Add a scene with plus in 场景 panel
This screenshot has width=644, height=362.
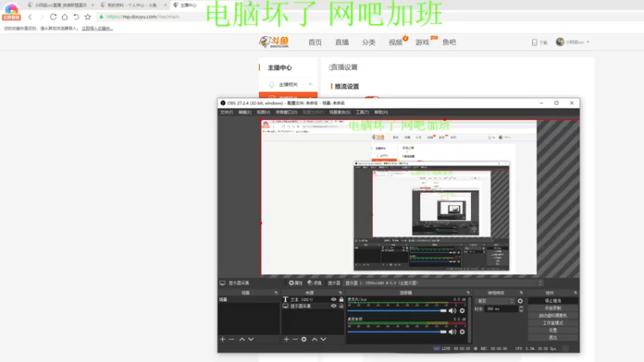coord(223,339)
